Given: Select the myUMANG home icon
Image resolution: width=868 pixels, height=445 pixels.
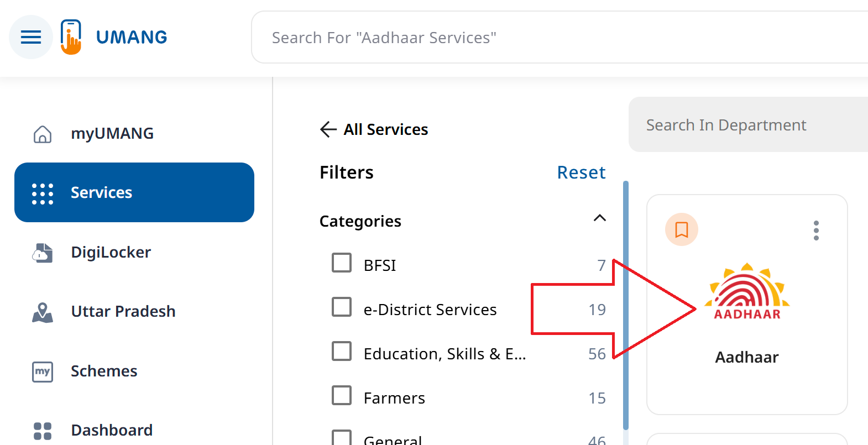Looking at the screenshot, I should pyautogui.click(x=42, y=133).
